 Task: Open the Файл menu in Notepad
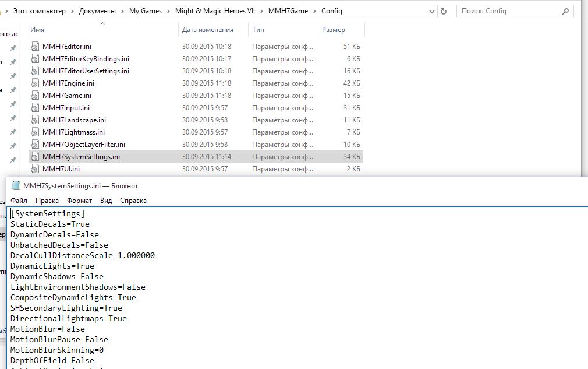[19, 201]
